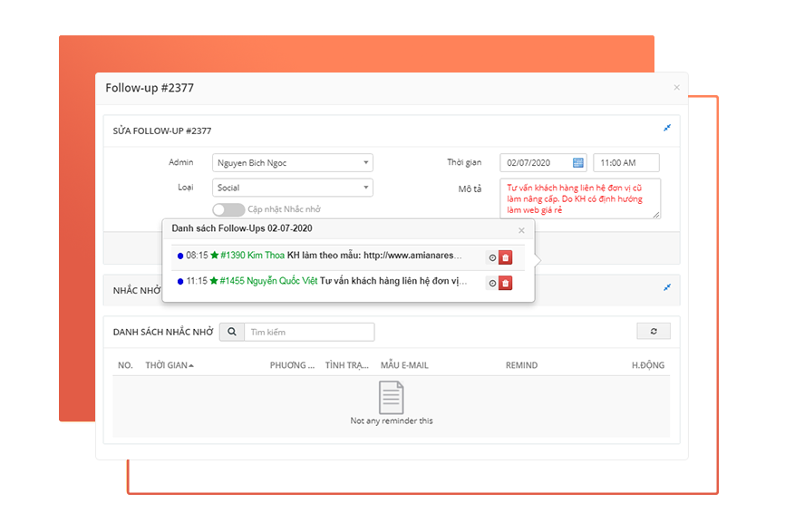Click the Tìm kiếm search box
The height and width of the screenshot is (532, 785).
tap(309, 333)
